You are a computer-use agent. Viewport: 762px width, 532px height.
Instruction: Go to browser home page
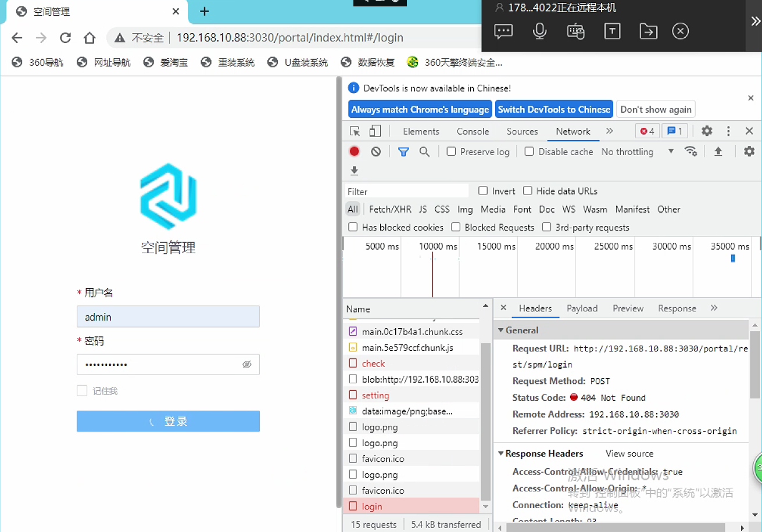coord(90,38)
